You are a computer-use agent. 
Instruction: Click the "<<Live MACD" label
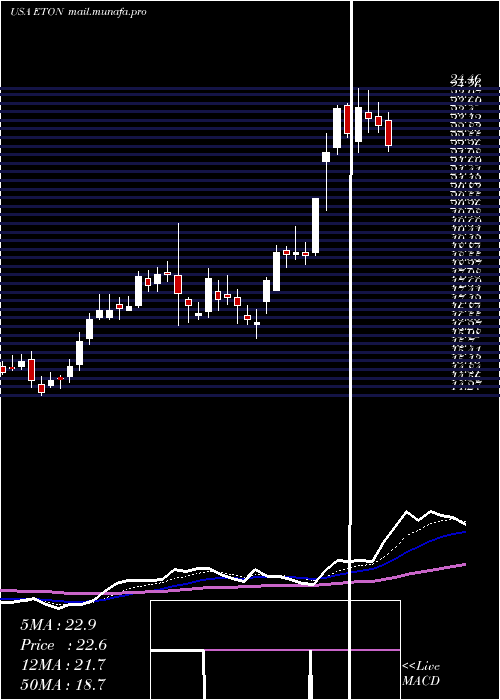[421, 674]
